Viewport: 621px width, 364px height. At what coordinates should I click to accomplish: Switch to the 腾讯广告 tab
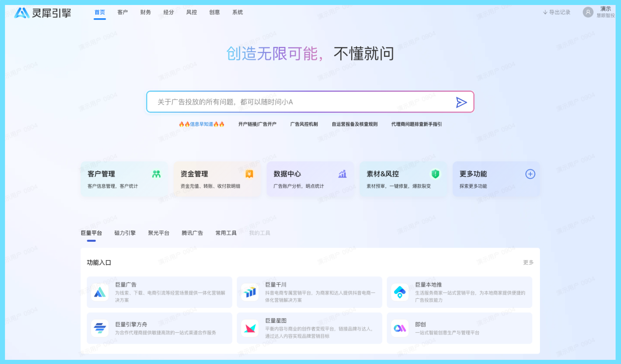click(192, 233)
